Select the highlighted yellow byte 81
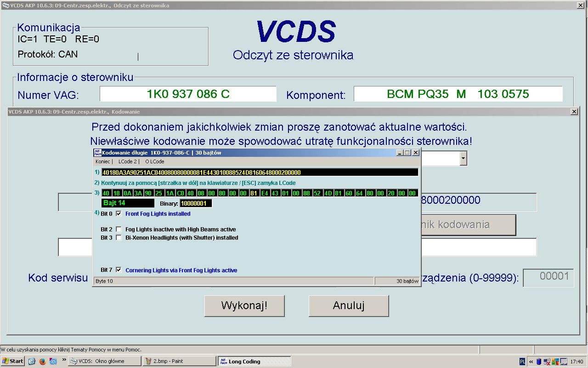This screenshot has width=588, height=368. click(254, 193)
